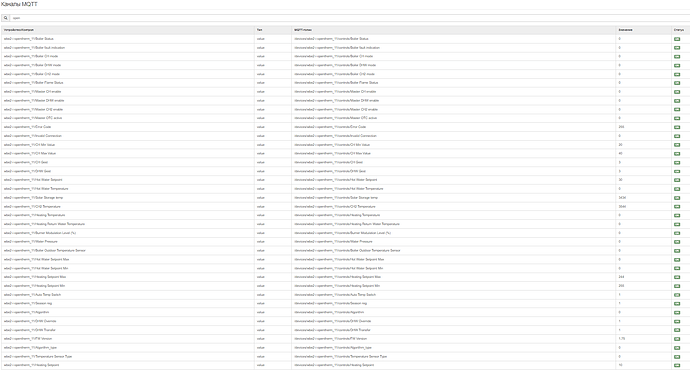Select the Boiler fault indication channel row

[345, 48]
